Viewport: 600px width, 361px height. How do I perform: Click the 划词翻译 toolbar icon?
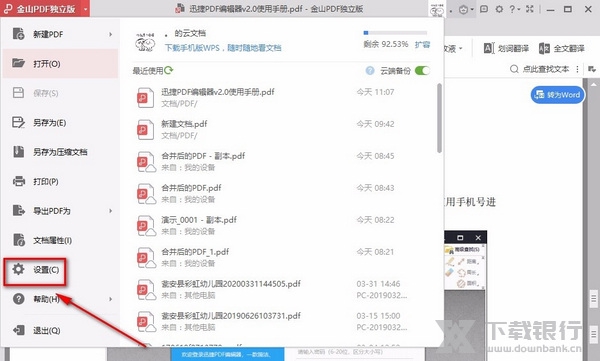(489, 48)
